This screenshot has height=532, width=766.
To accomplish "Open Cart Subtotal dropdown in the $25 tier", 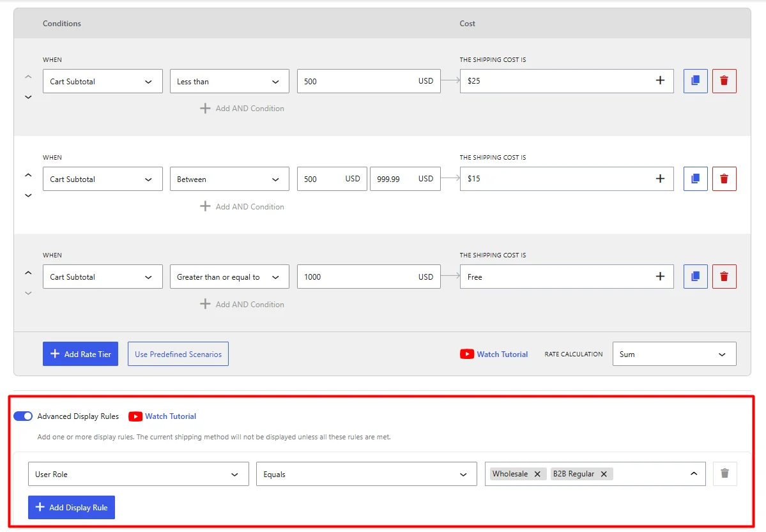I will click(x=103, y=81).
